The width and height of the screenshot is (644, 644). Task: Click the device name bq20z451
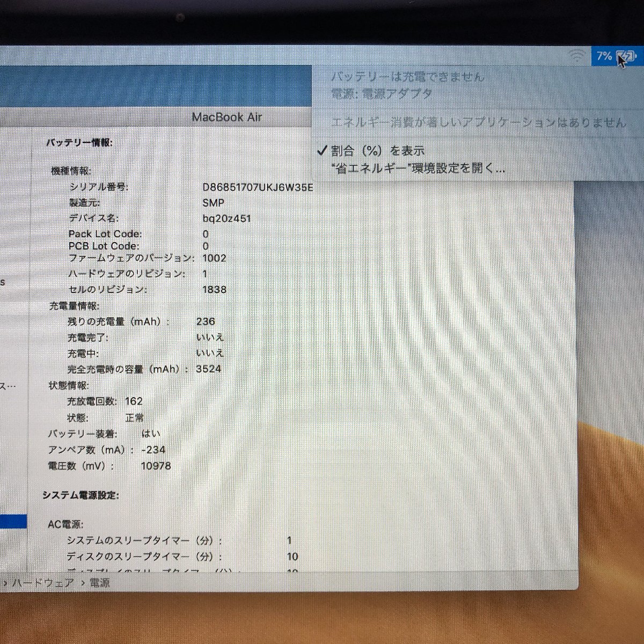pyautogui.click(x=226, y=218)
